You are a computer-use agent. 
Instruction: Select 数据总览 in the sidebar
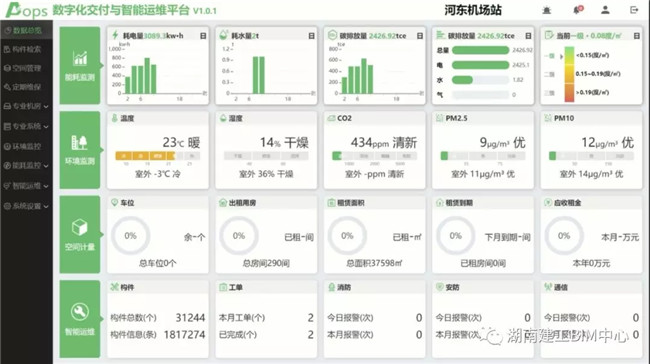26,30
